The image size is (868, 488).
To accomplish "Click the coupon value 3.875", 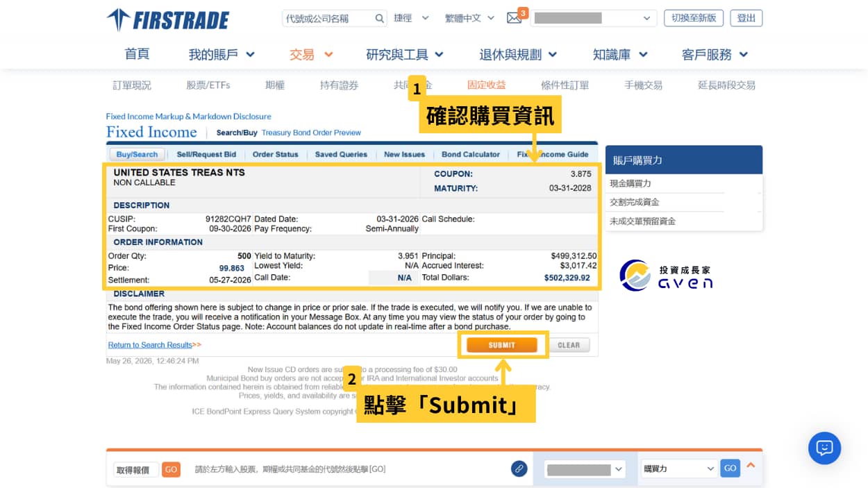I will [581, 174].
